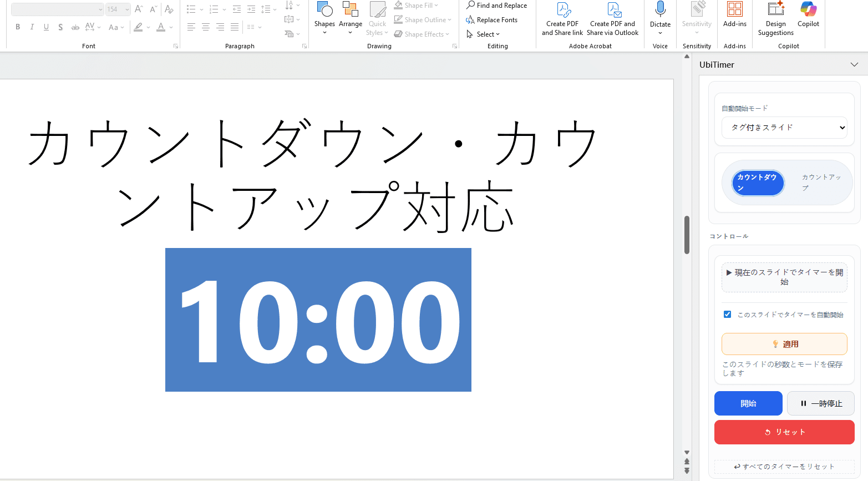Select the カウントダウン mode pill
The width and height of the screenshot is (868, 481).
(758, 182)
